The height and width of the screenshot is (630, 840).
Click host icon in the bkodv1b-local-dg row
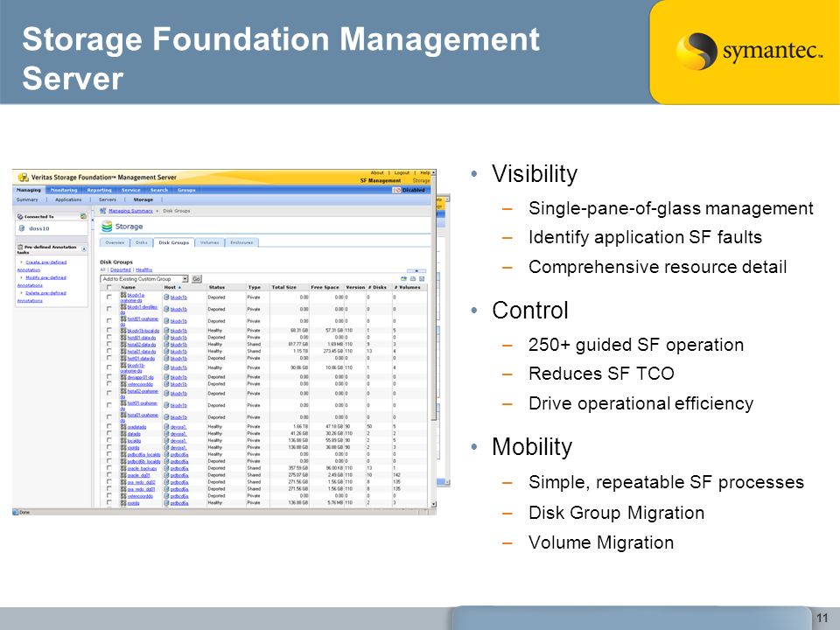[x=166, y=331]
